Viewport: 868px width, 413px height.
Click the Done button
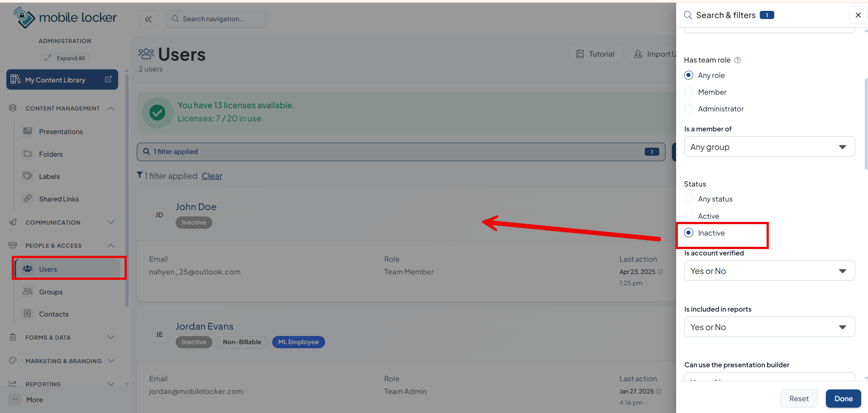point(843,399)
